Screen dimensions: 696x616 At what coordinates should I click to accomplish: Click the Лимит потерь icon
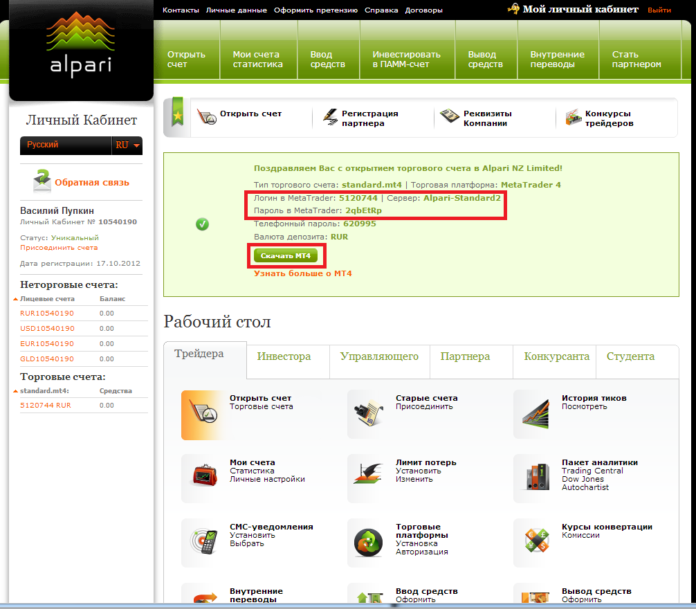368,474
